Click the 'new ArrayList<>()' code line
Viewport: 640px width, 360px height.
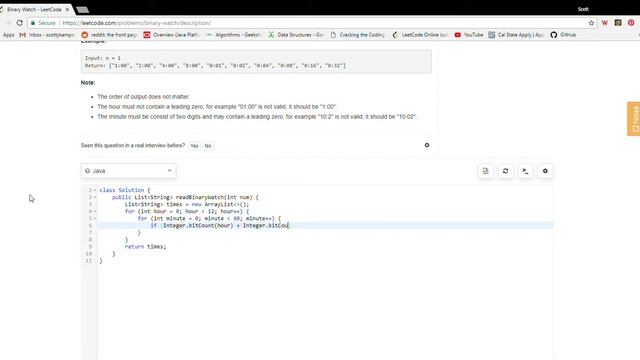187,204
